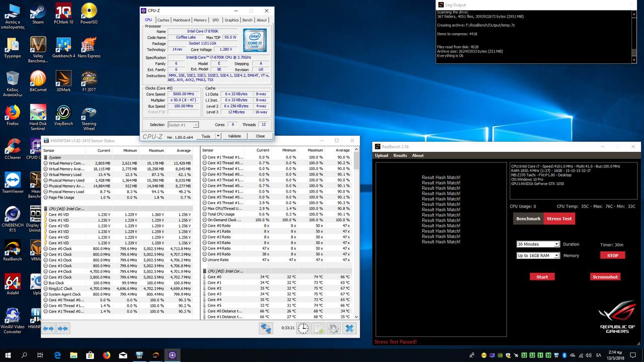644x362 pixels.
Task: Open the TeamViewer desktop icon
Action: (13, 183)
